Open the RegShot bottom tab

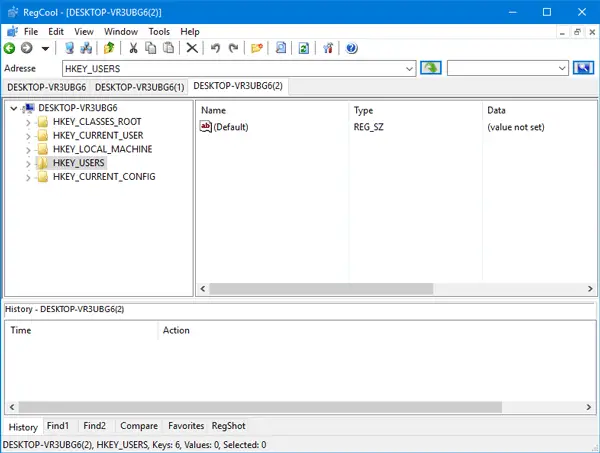tap(228, 426)
